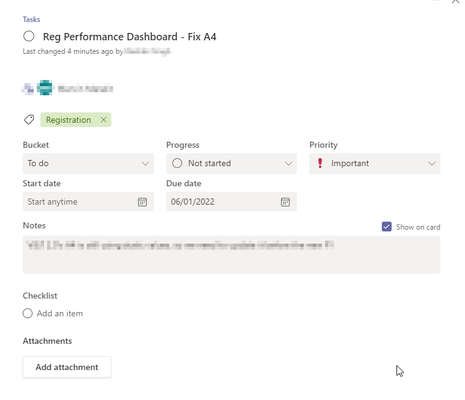465x400 pixels.
Task: Expand the Bucket dropdown
Action: click(88, 163)
